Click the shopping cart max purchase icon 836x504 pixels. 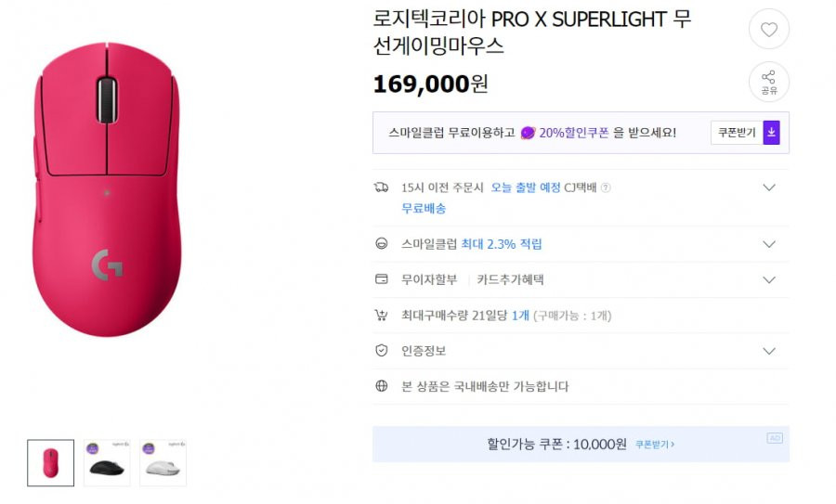click(381, 316)
